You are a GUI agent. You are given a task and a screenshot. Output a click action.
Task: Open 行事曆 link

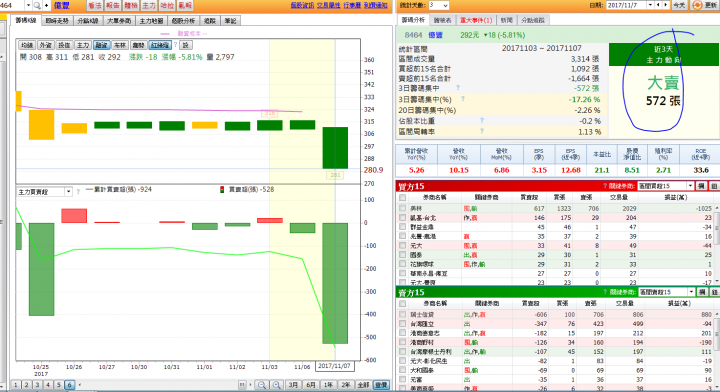click(352, 6)
